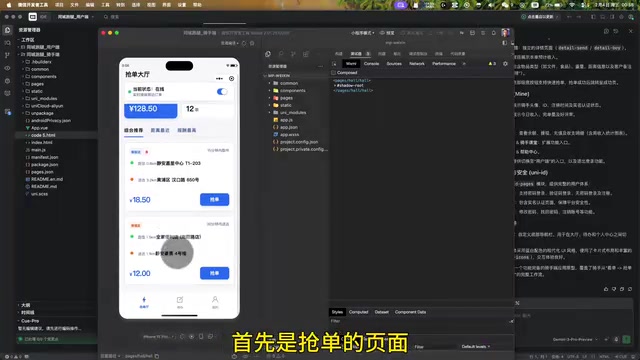Open code 5.html in the file explorer
640x360 pixels.
point(43,136)
